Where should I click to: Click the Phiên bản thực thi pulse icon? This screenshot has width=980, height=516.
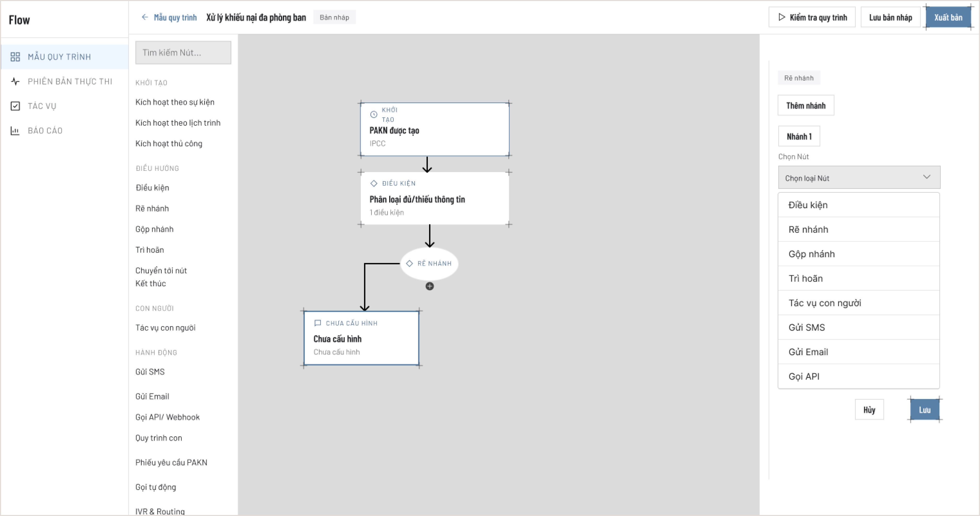(15, 81)
